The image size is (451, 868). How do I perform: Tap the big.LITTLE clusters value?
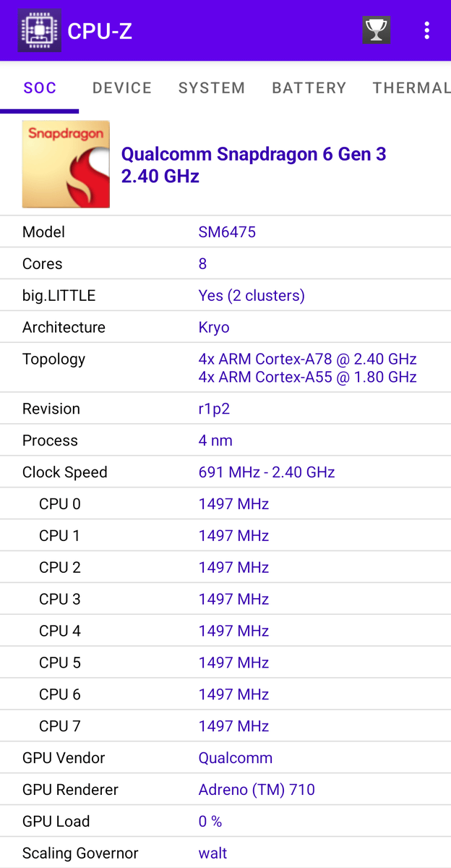[252, 296]
